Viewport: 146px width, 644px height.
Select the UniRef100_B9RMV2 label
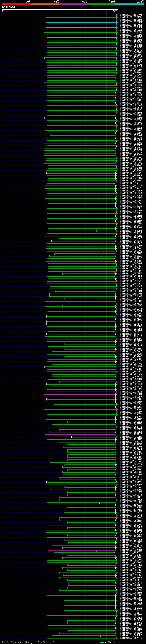(x=131, y=228)
